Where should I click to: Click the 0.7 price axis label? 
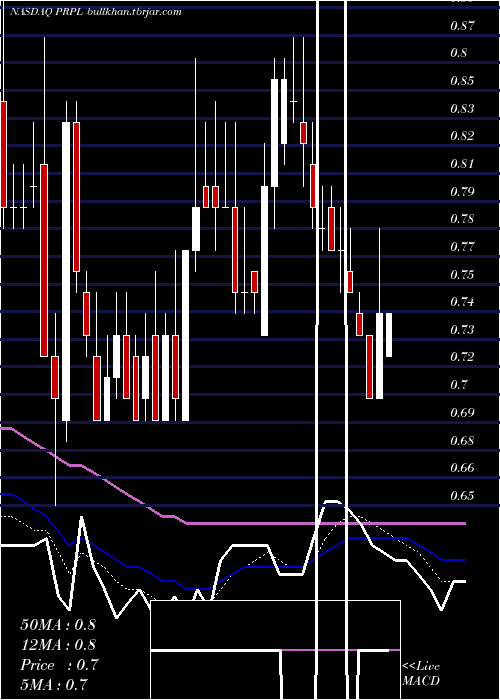[459, 384]
